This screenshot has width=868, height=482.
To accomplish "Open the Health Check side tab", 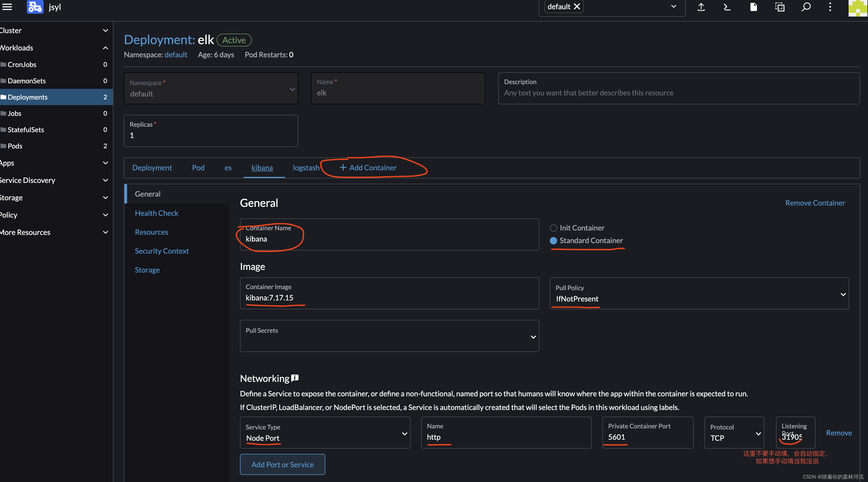I will coord(157,213).
